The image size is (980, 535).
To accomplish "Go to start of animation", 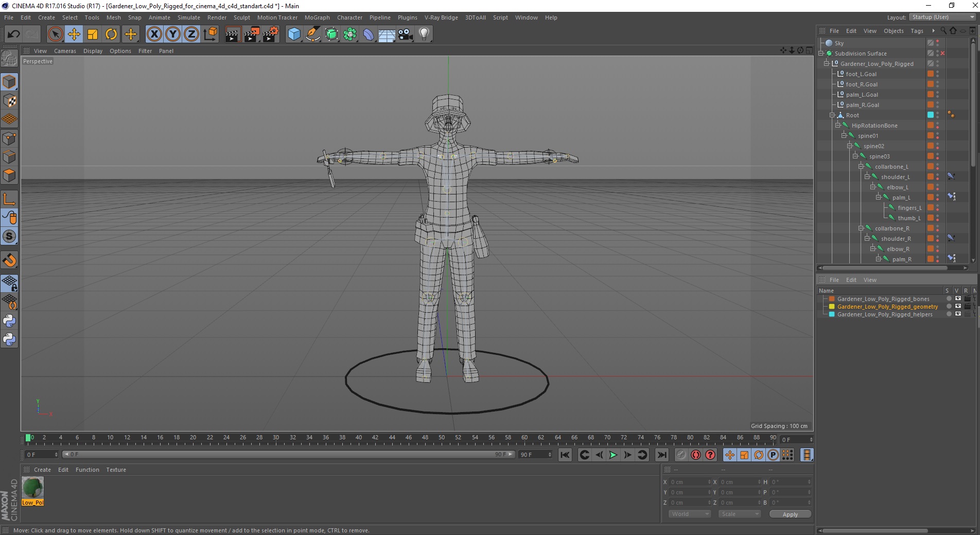I will coord(565,455).
